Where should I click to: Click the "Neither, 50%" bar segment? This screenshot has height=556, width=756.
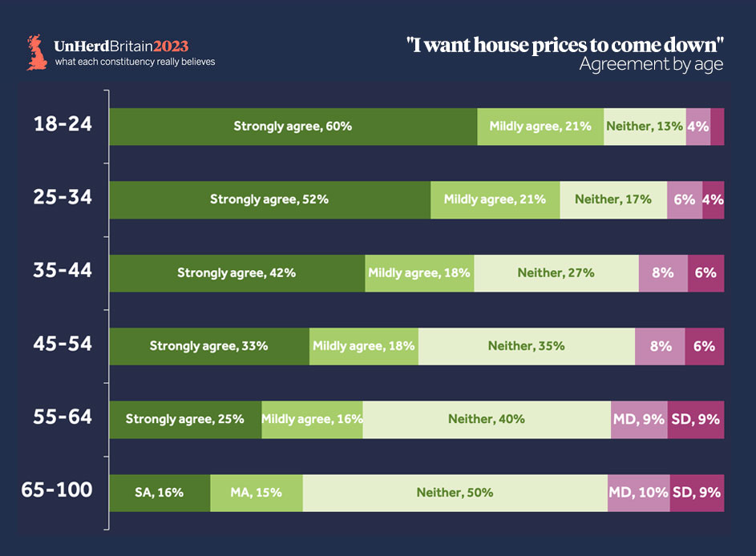click(455, 493)
